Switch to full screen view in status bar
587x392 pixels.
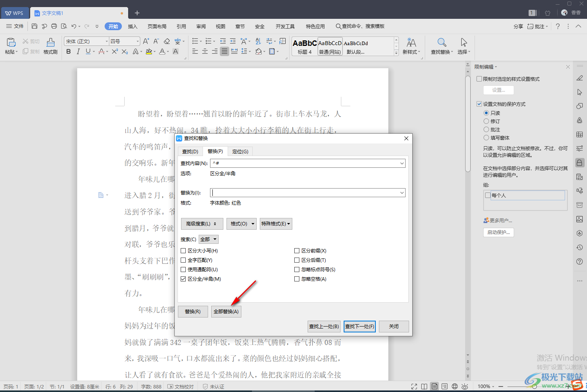pyautogui.click(x=414, y=387)
